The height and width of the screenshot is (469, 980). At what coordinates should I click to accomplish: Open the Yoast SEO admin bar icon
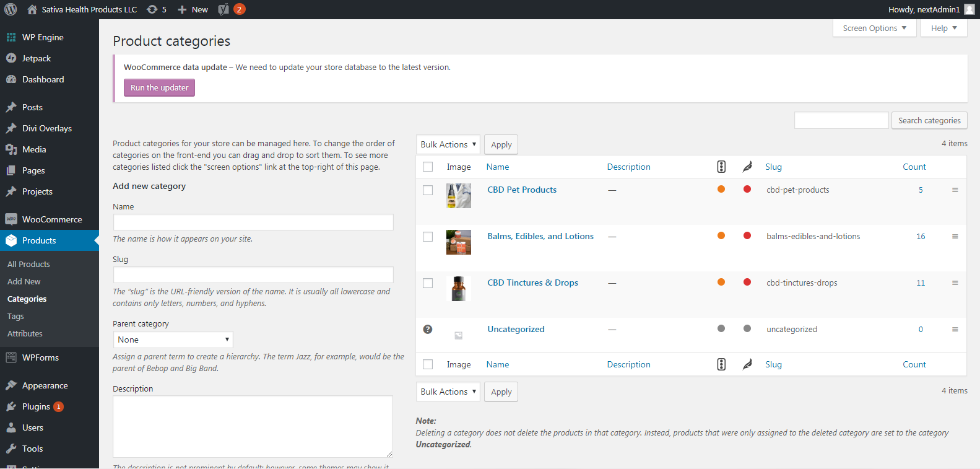click(x=224, y=9)
